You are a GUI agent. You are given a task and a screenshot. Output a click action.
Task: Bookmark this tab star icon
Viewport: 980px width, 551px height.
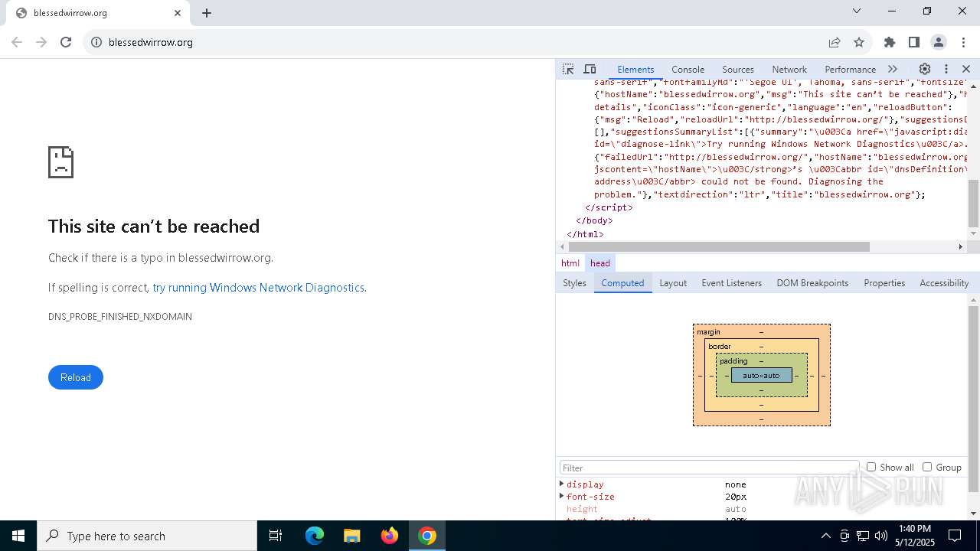click(x=859, y=42)
